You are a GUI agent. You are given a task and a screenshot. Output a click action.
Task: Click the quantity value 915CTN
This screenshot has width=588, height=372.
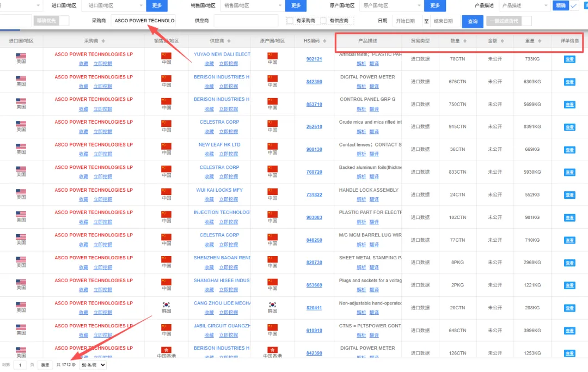click(x=457, y=127)
